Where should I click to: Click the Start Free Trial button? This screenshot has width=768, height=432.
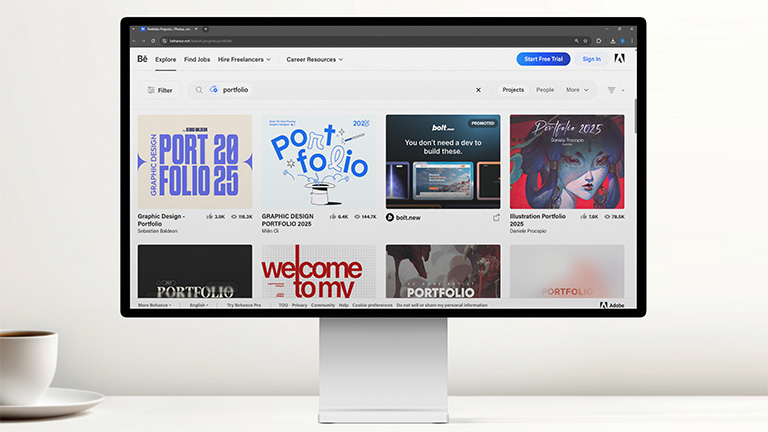[543, 59]
